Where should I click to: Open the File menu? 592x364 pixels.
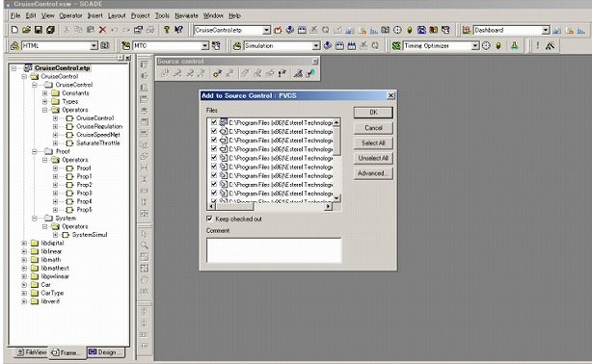(15, 15)
